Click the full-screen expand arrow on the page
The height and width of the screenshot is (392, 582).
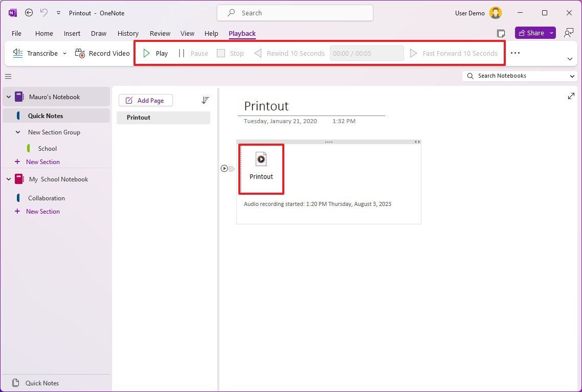(571, 96)
